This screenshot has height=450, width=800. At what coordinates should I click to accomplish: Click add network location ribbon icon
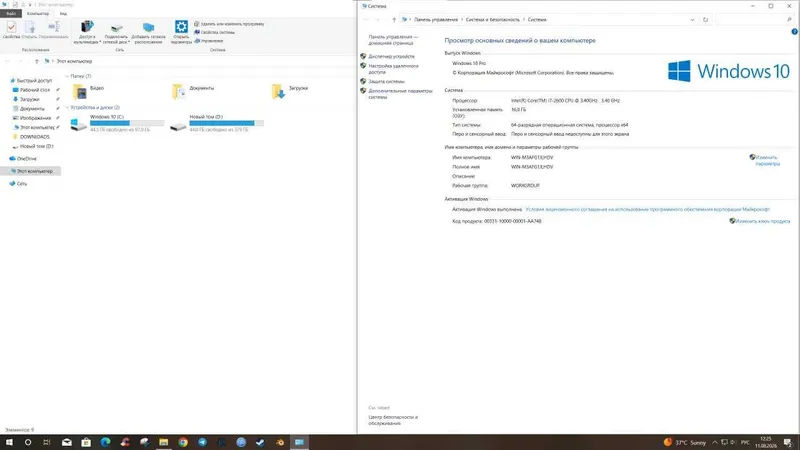coord(148,33)
